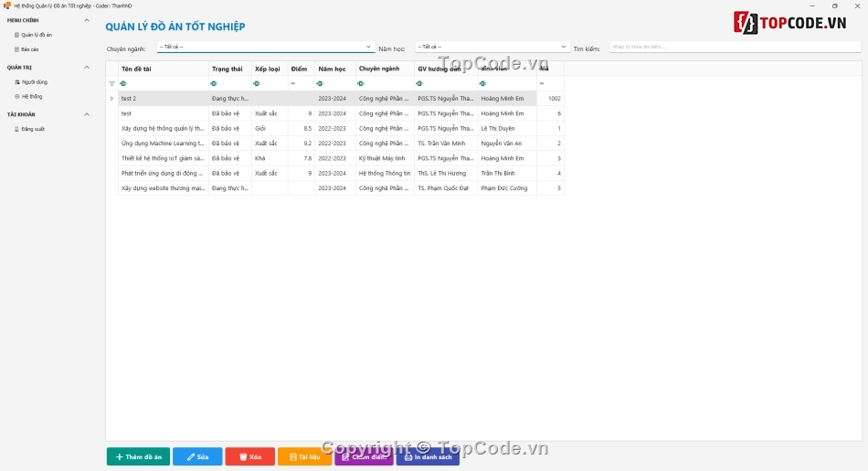
Task: Sort by the Năm học column header
Action: tap(335, 69)
